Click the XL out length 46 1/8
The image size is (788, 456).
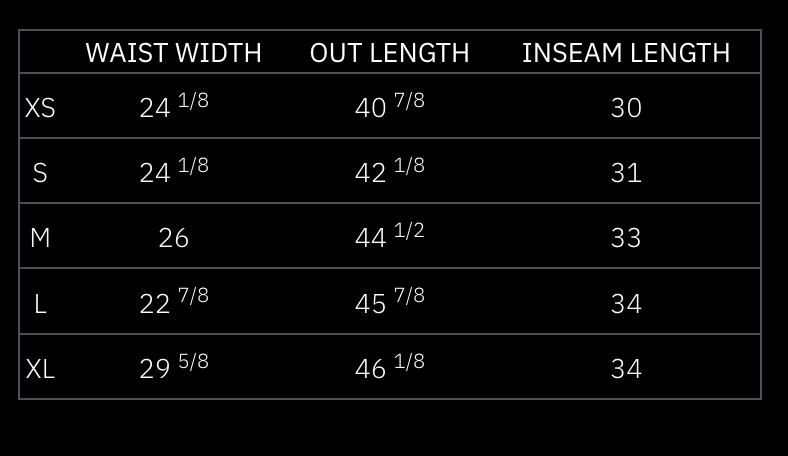coord(389,367)
